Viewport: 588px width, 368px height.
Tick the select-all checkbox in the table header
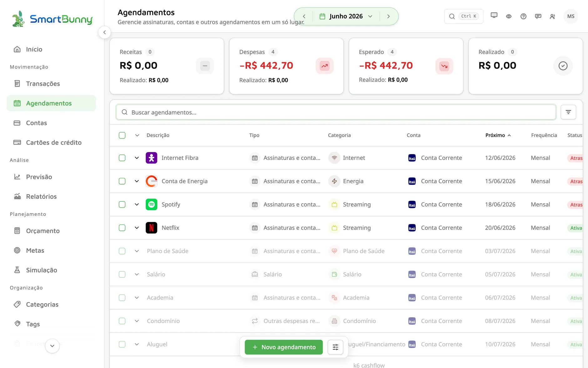[x=122, y=135]
